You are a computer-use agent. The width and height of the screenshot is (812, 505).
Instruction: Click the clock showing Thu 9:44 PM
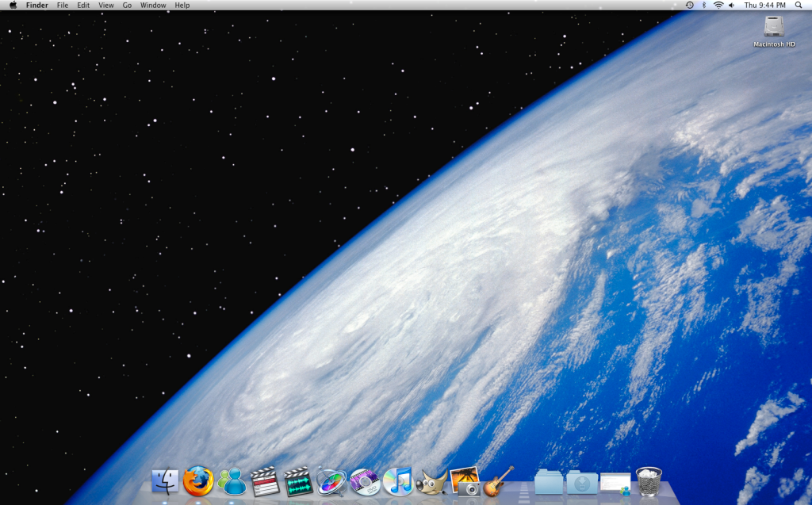pyautogui.click(x=765, y=6)
